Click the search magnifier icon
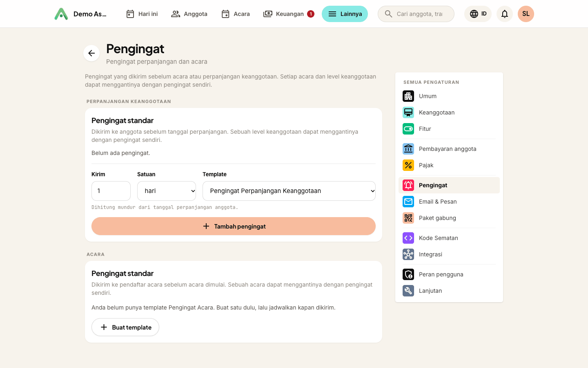The width and height of the screenshot is (588, 368). point(388,14)
